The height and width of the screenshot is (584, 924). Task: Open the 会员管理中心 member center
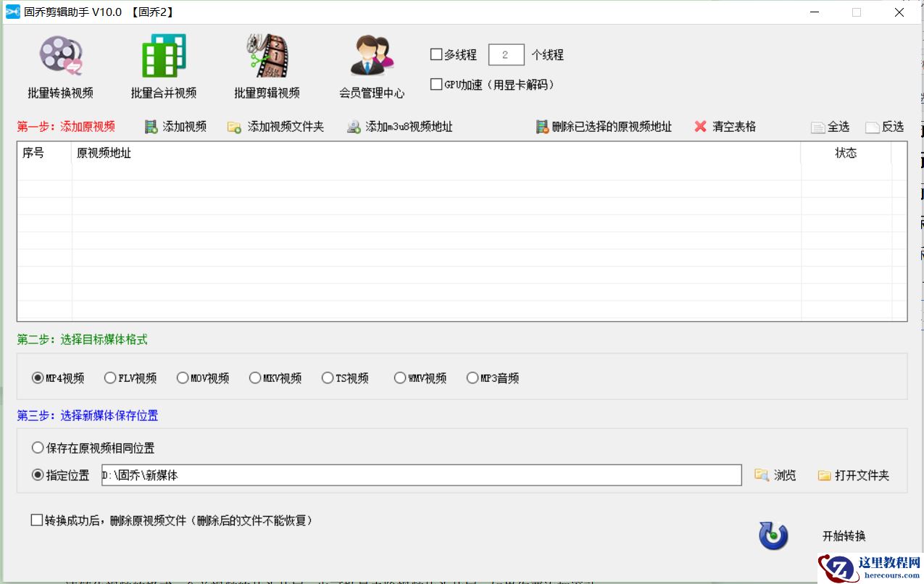(371, 64)
